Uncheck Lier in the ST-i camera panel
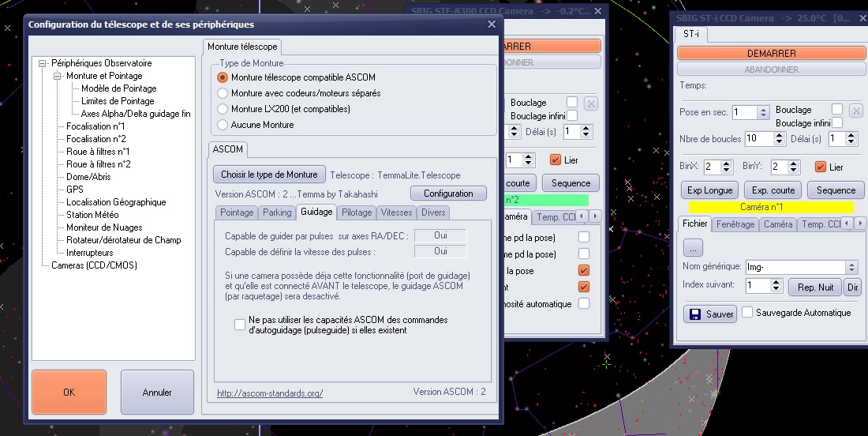Screen dimensions: 868x436 tap(820, 167)
